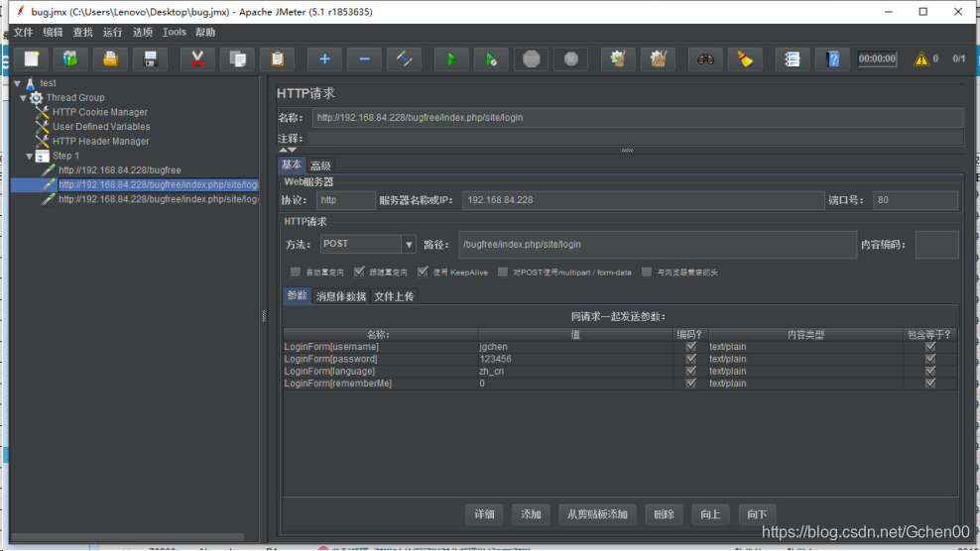The width and height of the screenshot is (980, 551).
Task: Open the Function Helper list icon
Action: (792, 58)
